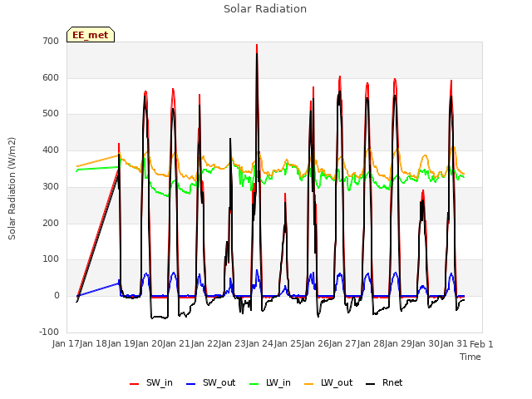Click the 700 y-axis tick label
Screen dimensions: 532x399
pos(51,42)
